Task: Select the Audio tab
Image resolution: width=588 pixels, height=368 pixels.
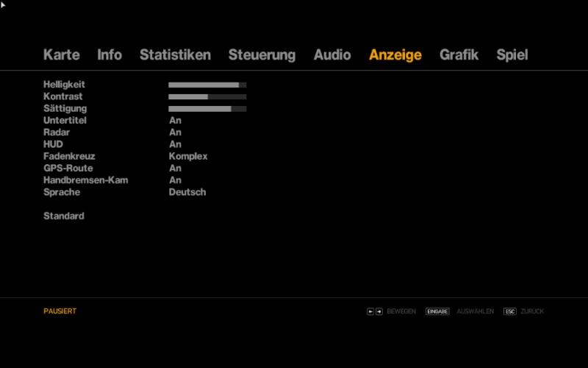Action: click(x=332, y=54)
